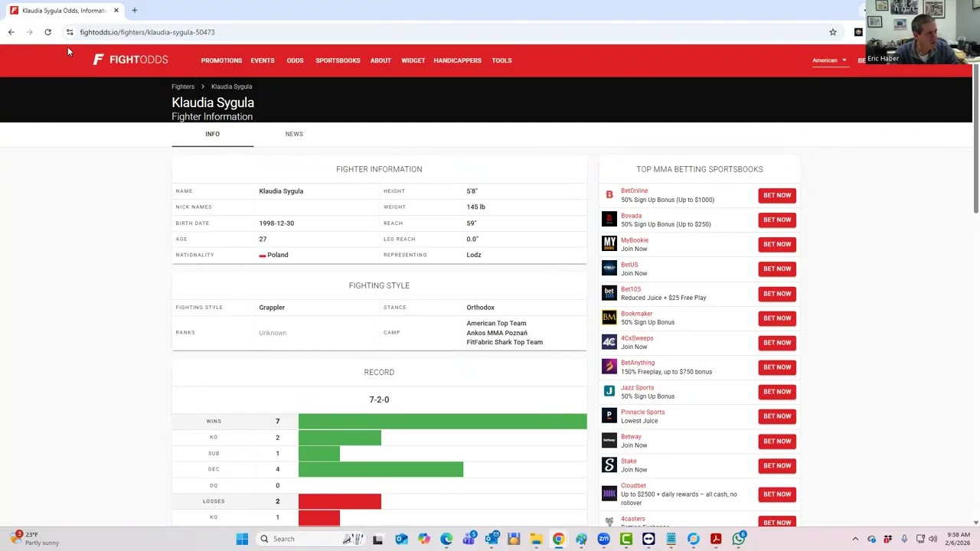Image resolution: width=980 pixels, height=551 pixels.
Task: Open weather widget on taskbar
Action: click(34, 539)
